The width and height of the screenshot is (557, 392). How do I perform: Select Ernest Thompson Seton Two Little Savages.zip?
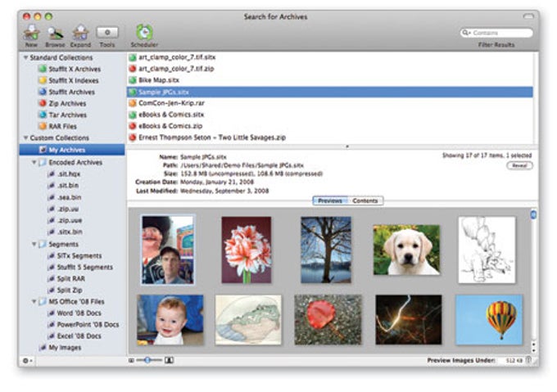tap(329, 137)
